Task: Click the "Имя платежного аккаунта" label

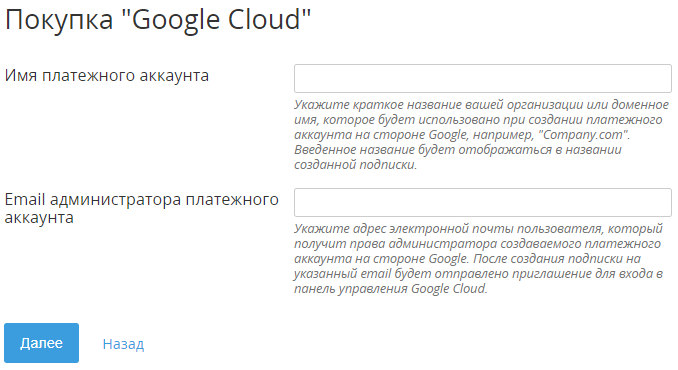Action: pyautogui.click(x=107, y=76)
